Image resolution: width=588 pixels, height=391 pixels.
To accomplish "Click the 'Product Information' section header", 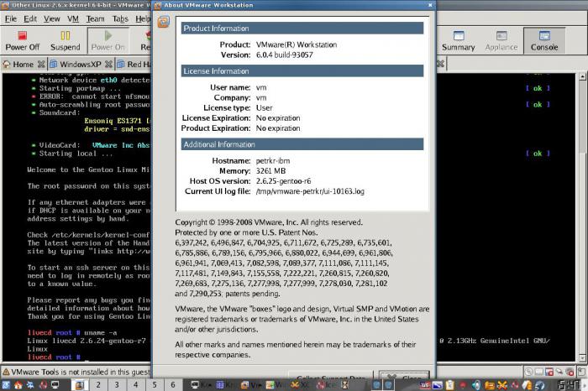I will [x=302, y=28].
